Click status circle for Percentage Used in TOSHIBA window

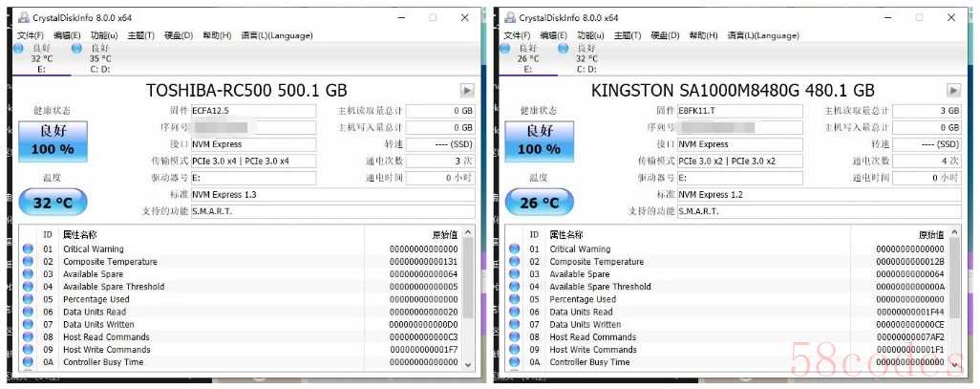(28, 299)
